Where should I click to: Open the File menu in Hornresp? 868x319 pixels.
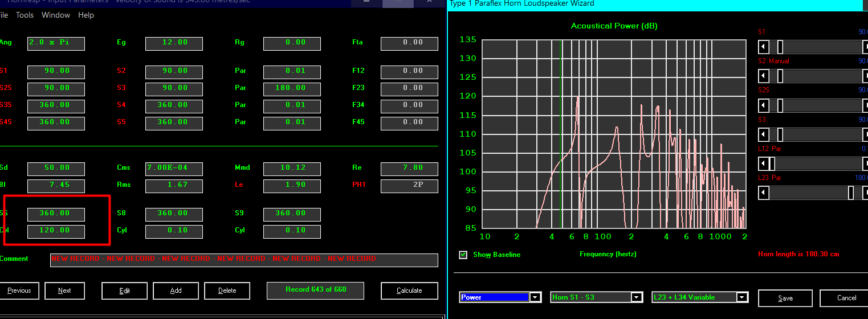(3, 15)
